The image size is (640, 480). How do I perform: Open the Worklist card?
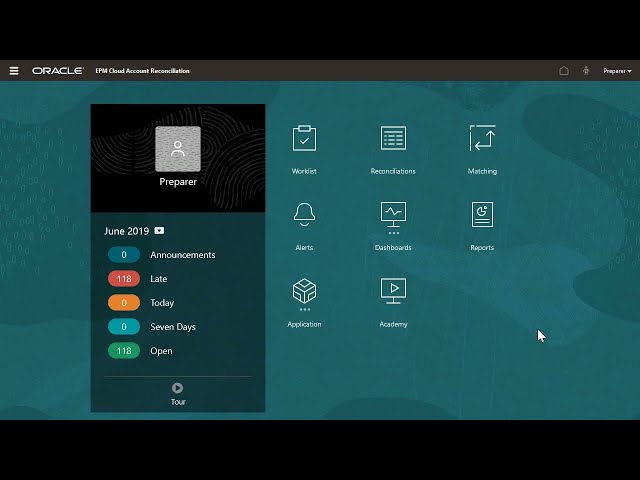(304, 150)
